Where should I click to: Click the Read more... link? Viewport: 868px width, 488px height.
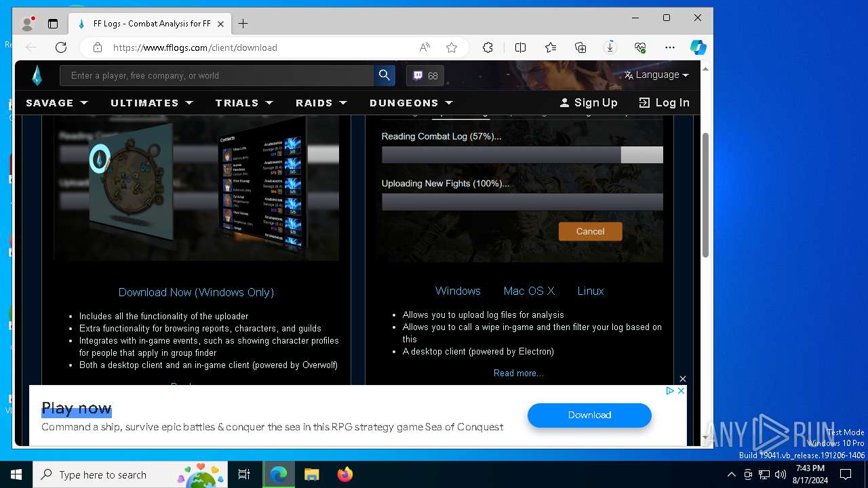coord(519,373)
